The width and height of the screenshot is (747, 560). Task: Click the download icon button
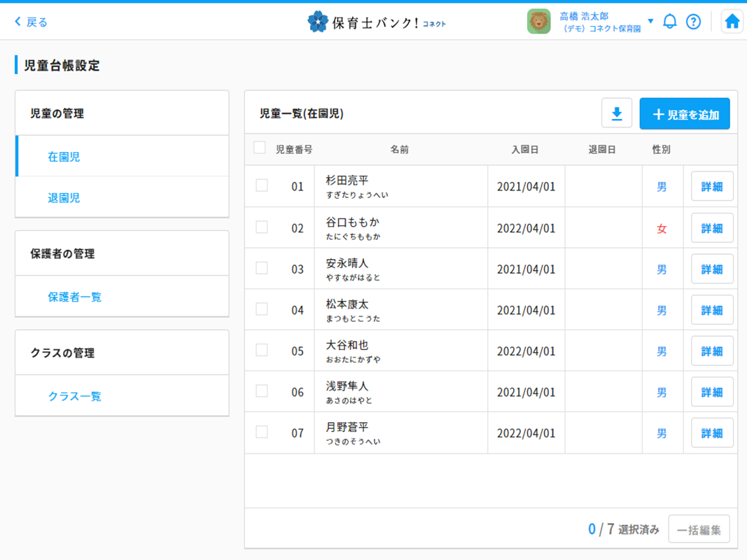617,113
